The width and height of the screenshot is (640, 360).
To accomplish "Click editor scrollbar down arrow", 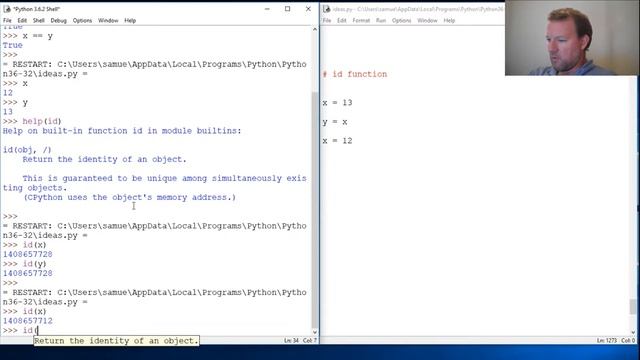I will tap(633, 332).
